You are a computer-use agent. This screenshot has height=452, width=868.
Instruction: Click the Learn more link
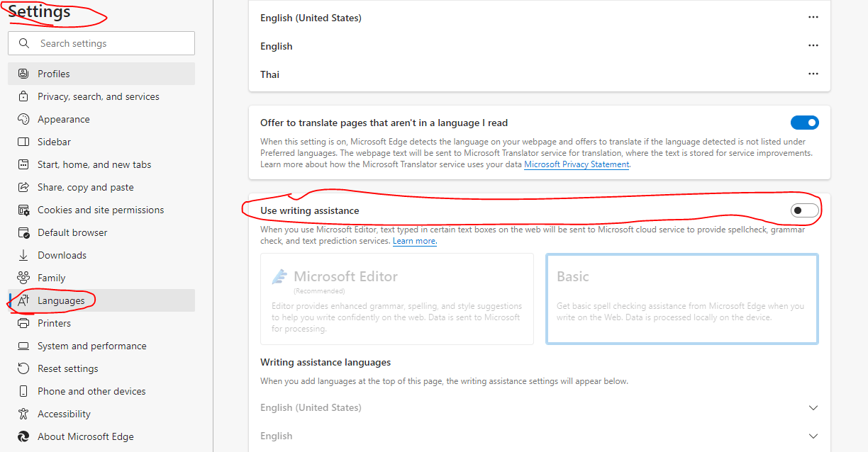pyautogui.click(x=414, y=241)
